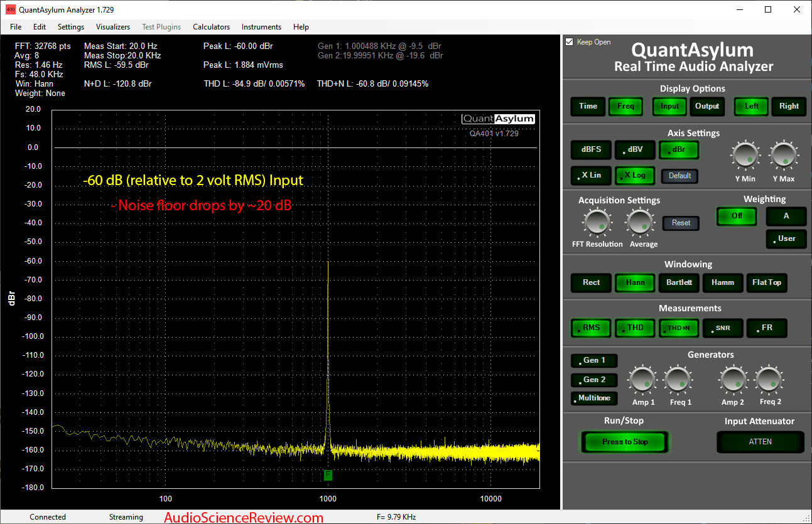The image size is (812, 524).
Task: Switch display to Time domain
Action: pos(588,106)
